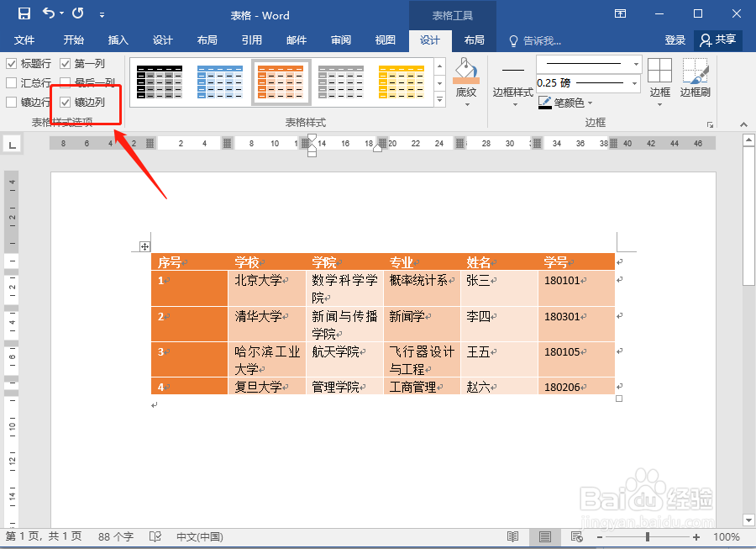Image resolution: width=756 pixels, height=549 pixels.
Task: Click the 北京大学 table cell
Action: pos(266,288)
